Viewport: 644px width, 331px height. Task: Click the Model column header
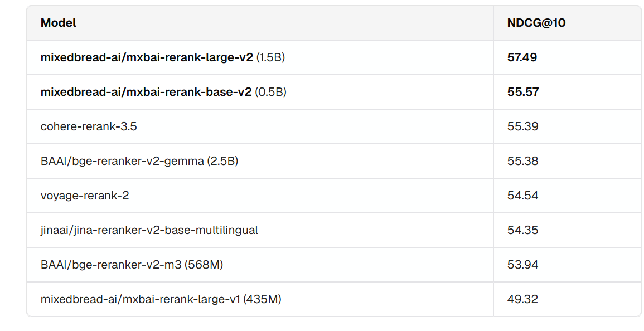(x=59, y=23)
